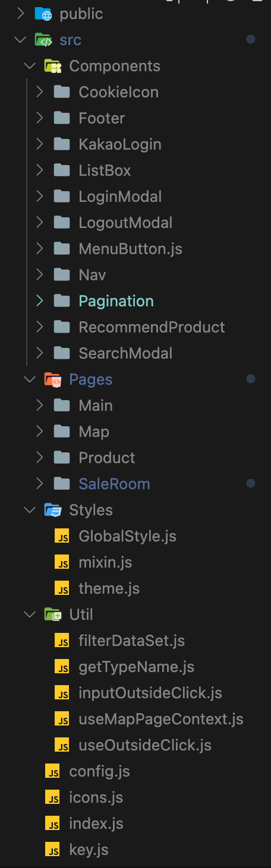Expand the public folder chevron
The height and width of the screenshot is (868, 271).
point(21,14)
